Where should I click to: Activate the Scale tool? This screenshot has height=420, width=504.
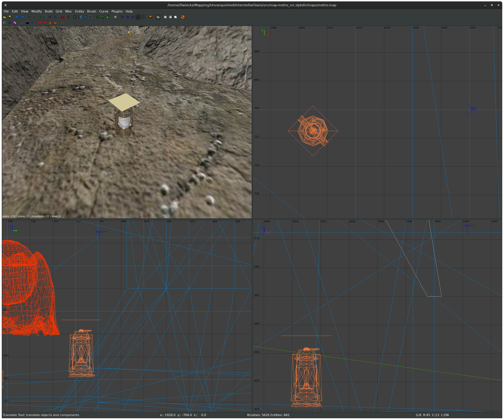(x=133, y=17)
